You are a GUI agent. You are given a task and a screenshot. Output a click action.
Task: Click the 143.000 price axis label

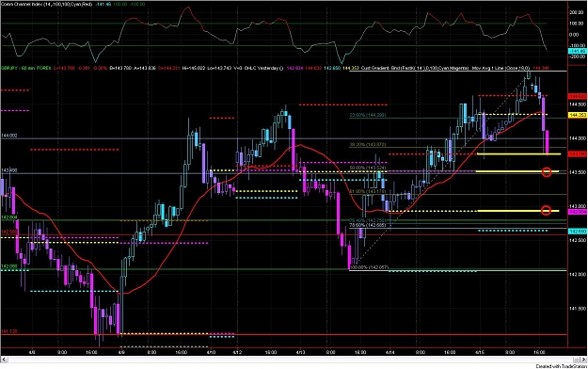(x=578, y=206)
